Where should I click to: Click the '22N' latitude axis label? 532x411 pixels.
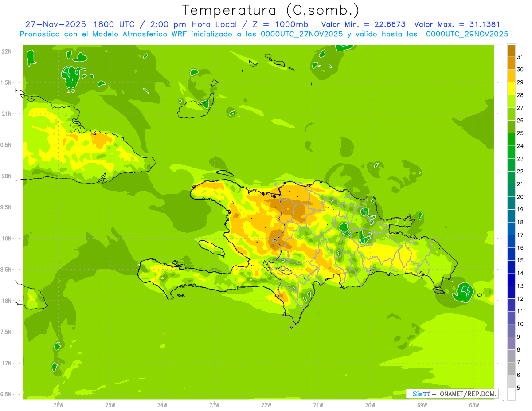[x=7, y=51]
